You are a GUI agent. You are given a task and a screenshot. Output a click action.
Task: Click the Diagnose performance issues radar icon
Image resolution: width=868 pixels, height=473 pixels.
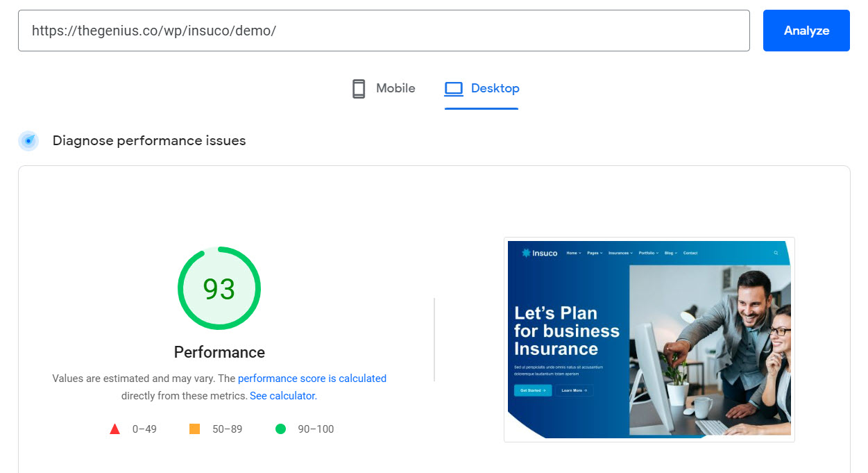pyautogui.click(x=28, y=141)
